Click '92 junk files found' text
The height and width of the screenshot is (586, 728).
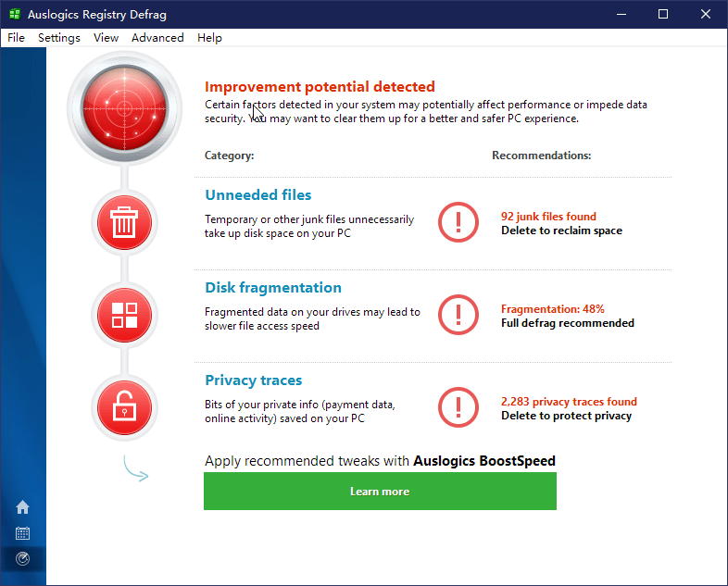click(548, 217)
